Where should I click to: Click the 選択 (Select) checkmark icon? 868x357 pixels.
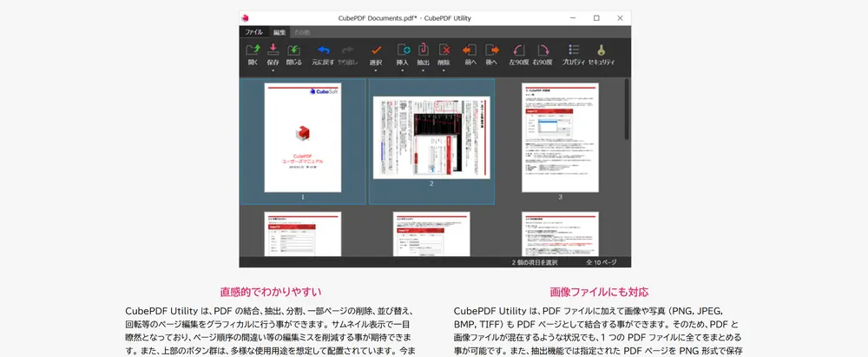coord(376,50)
